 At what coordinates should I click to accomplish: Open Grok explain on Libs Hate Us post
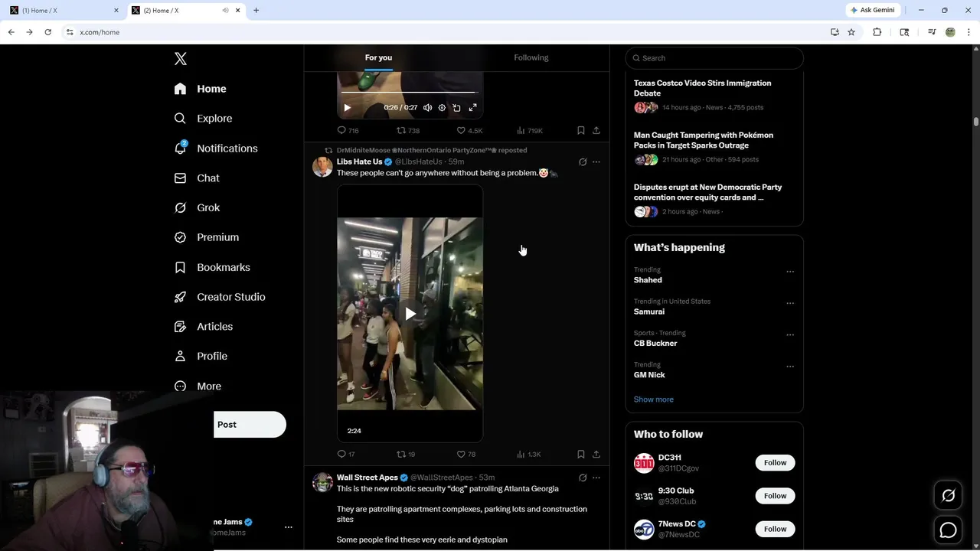[583, 162]
